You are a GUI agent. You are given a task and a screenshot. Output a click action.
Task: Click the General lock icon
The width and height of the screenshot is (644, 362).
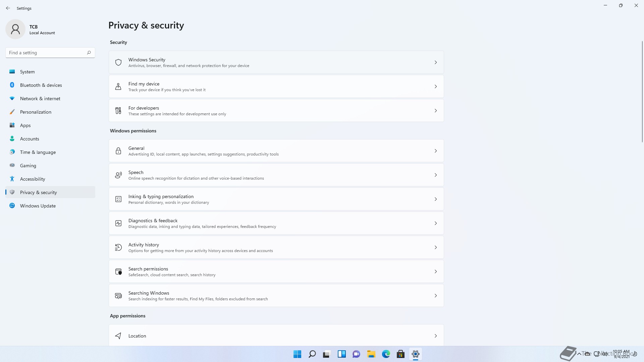click(118, 151)
